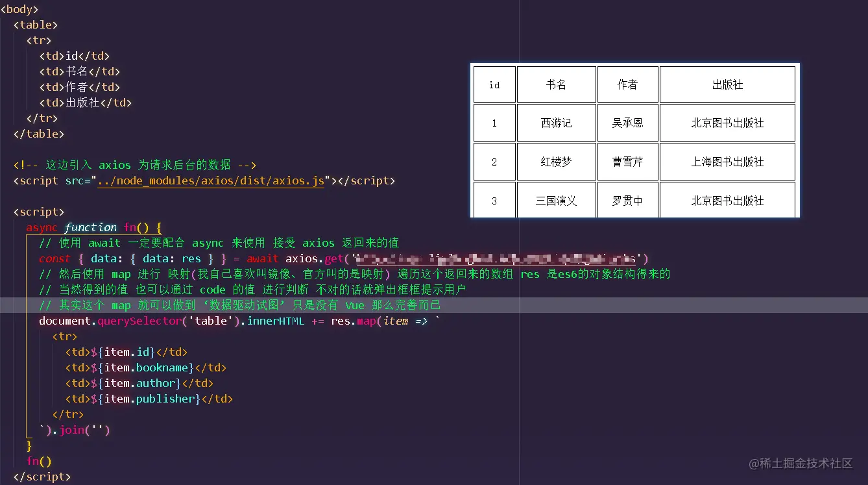The height and width of the screenshot is (485, 868).
Task: Click the comment mentioning 'code 的值 进行判断'
Action: tap(253, 290)
